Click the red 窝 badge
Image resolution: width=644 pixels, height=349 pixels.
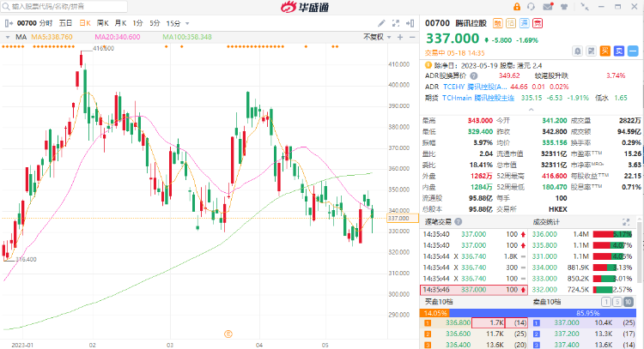538,23
